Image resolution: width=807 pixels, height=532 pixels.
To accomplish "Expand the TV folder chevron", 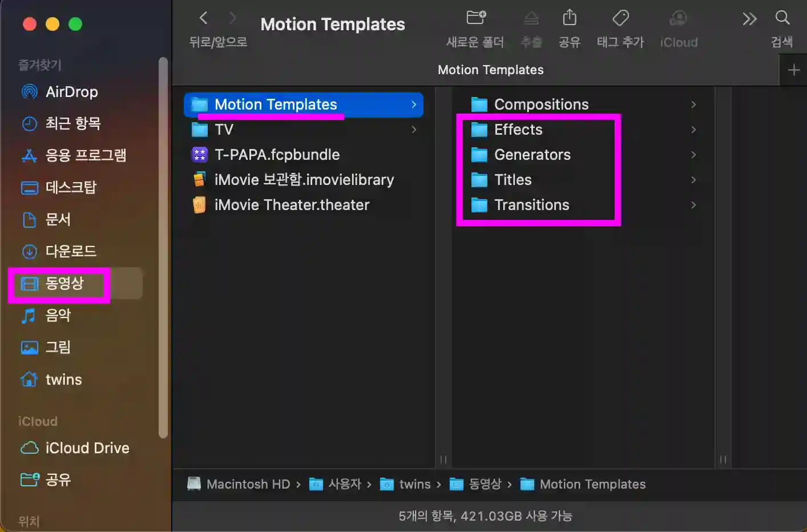I will [414, 130].
